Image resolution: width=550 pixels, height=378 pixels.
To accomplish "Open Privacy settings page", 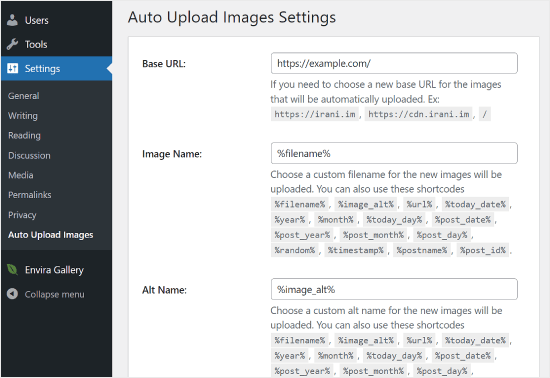I will pyautogui.click(x=22, y=215).
